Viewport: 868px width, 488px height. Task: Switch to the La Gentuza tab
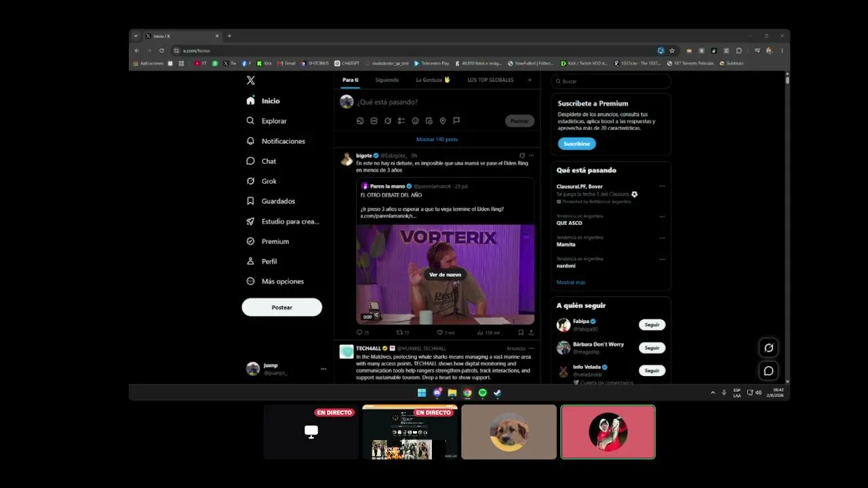pyautogui.click(x=433, y=80)
